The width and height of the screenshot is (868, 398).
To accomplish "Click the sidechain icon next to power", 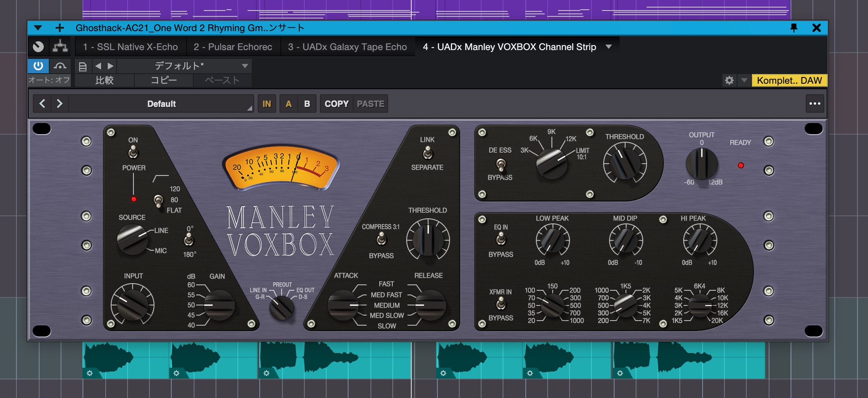I will tap(60, 66).
